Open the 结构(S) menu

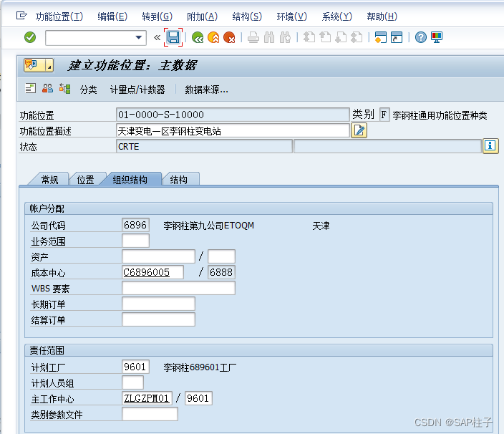(x=247, y=16)
